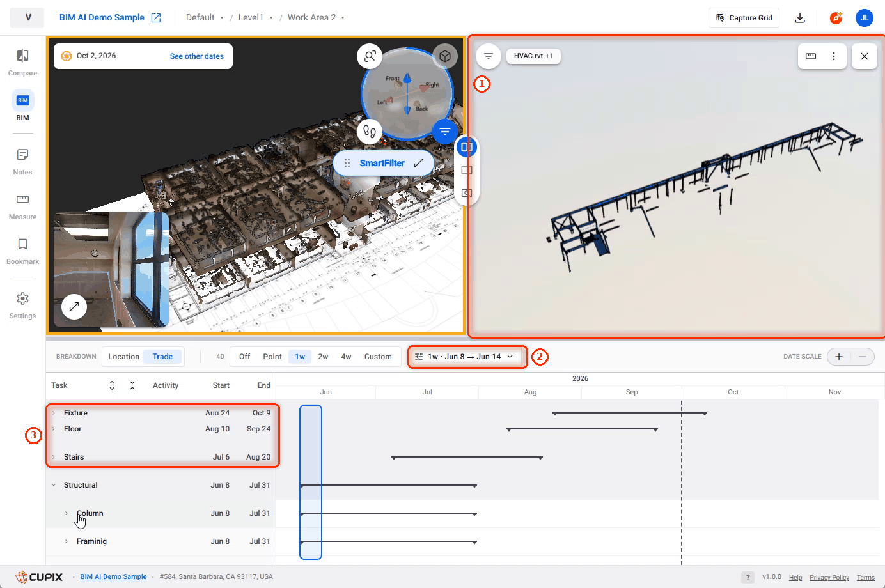Click the search person icon in viewer
The width and height of the screenshot is (885, 588).
(x=370, y=56)
